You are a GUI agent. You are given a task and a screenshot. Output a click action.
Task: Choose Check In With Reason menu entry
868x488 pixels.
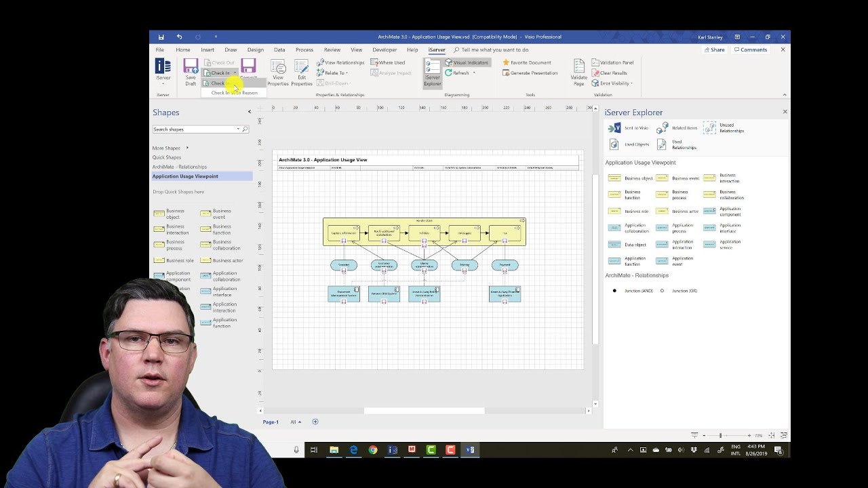click(235, 93)
